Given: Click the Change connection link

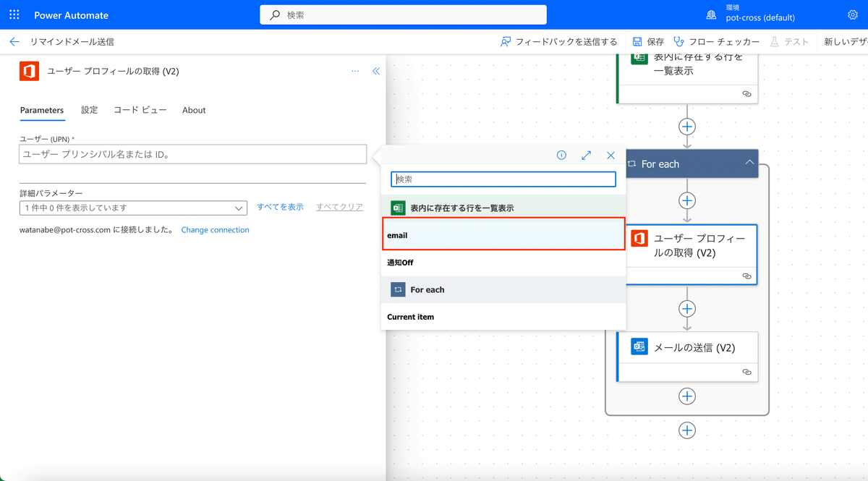Looking at the screenshot, I should pos(215,230).
